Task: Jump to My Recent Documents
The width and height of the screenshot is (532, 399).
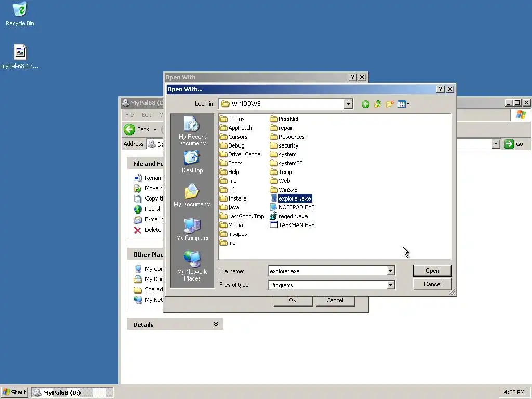Action: click(x=192, y=131)
